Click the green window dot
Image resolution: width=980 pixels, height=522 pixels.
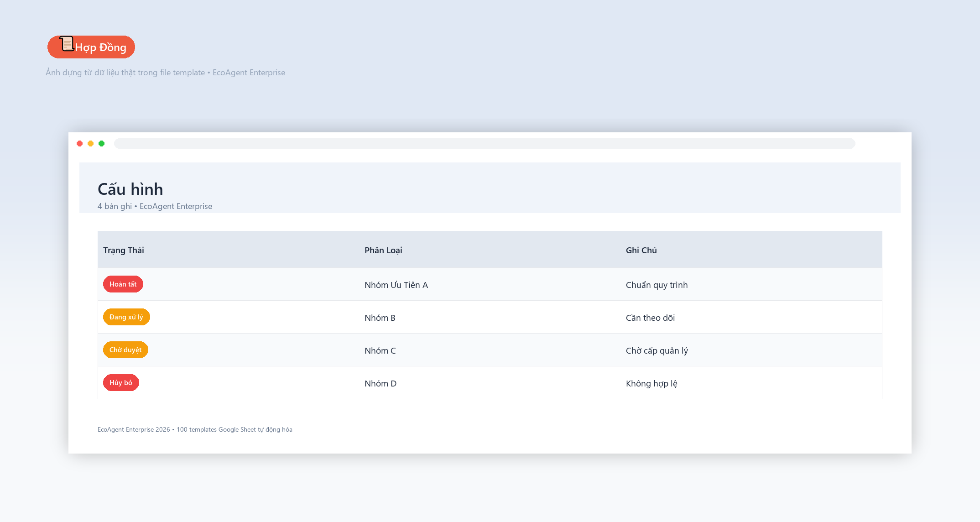tap(102, 144)
